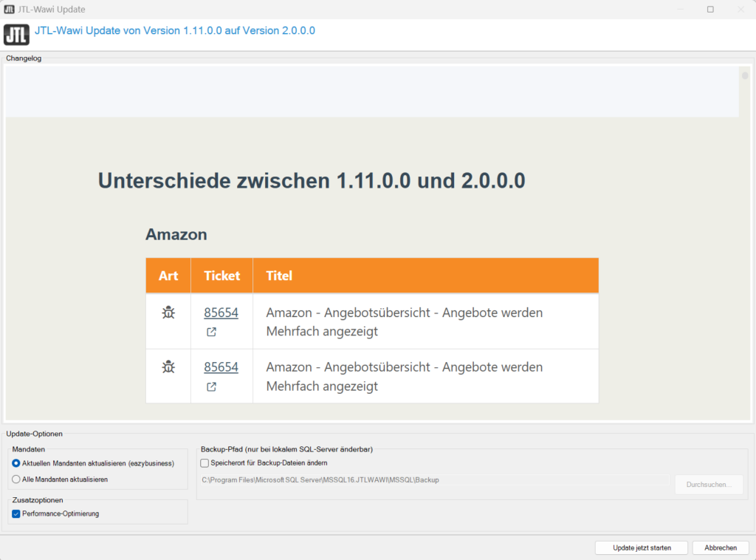
Task: Click the changelog vertical scrollbar thumb
Action: [x=745, y=76]
